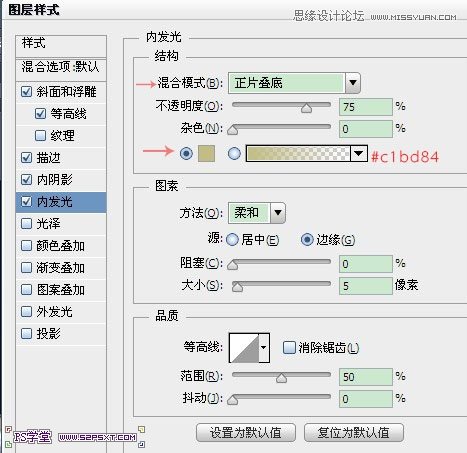The image size is (467, 453).
Task: Click the 大小 pixel value field
Action: 366,286
